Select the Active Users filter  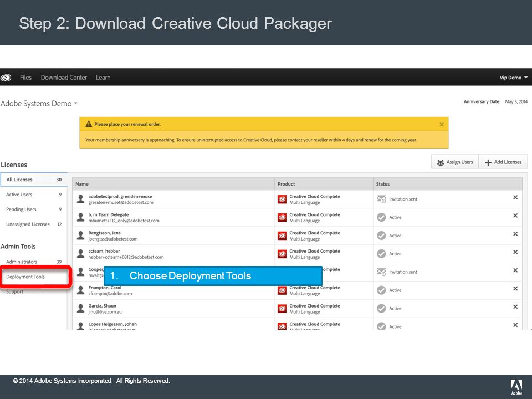point(34,195)
